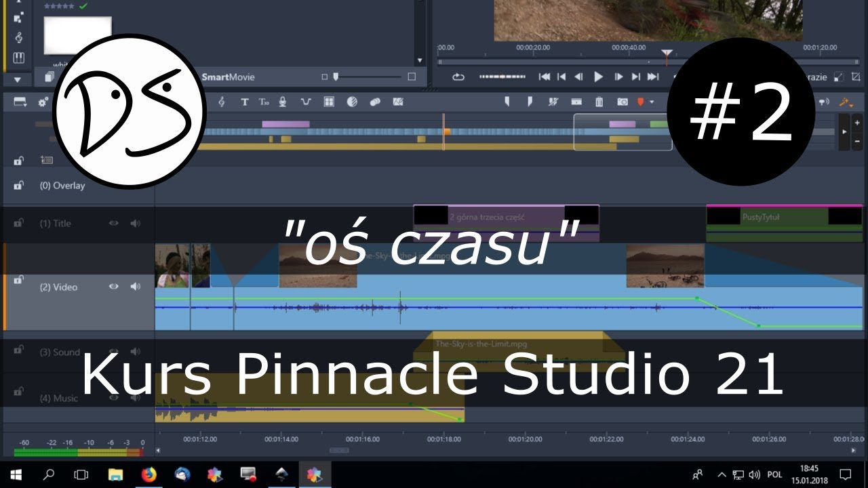Show hidden system tray icons
Image resolution: width=868 pixels, height=488 pixels.
click(721, 474)
